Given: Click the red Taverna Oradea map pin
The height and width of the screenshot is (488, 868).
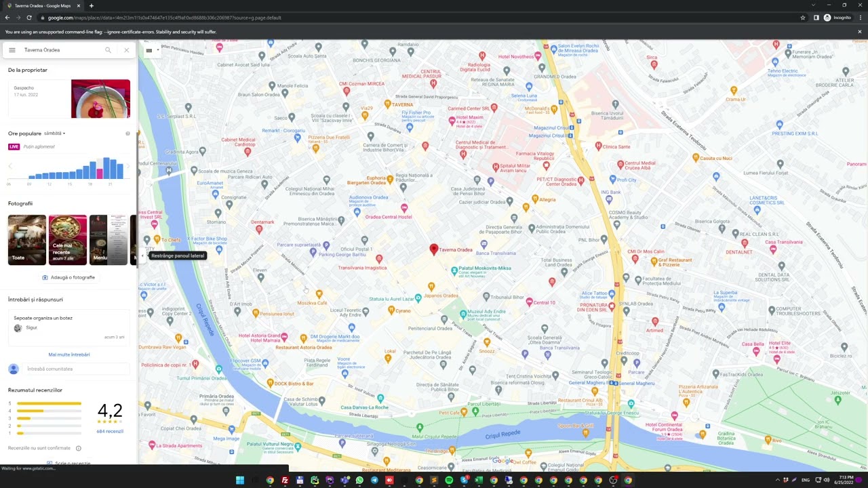Looking at the screenshot, I should click(434, 249).
